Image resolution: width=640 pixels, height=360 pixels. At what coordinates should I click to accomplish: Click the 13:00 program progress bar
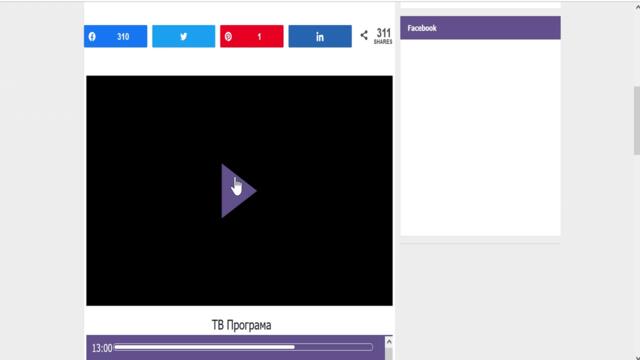243,347
